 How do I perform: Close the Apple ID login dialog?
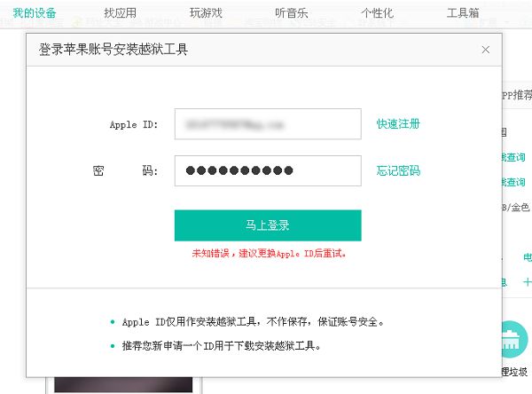point(486,50)
